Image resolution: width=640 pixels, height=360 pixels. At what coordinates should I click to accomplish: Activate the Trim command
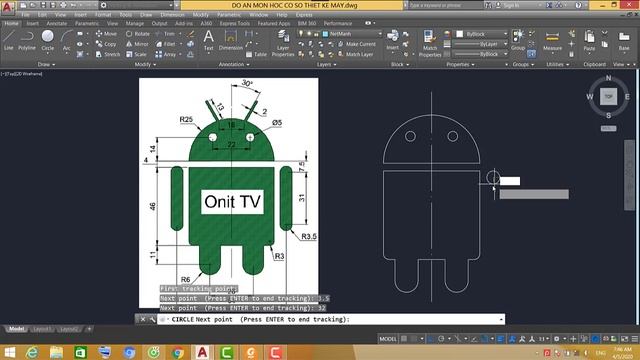point(165,33)
